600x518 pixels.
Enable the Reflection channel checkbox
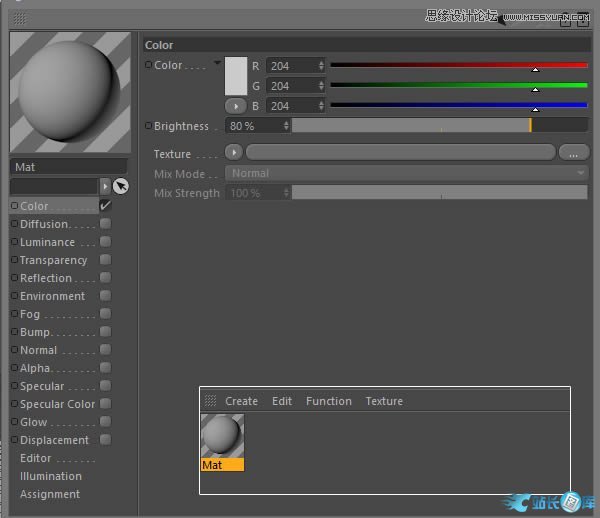pos(105,278)
